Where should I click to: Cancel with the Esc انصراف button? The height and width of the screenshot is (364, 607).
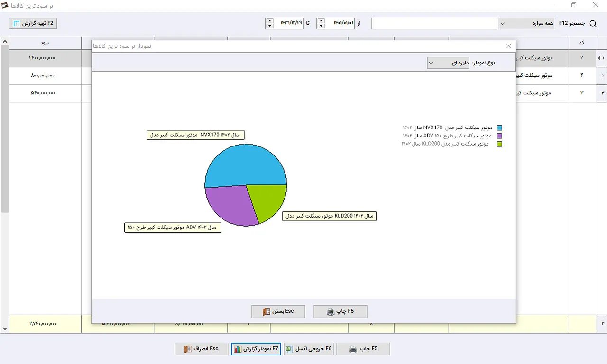point(202,349)
